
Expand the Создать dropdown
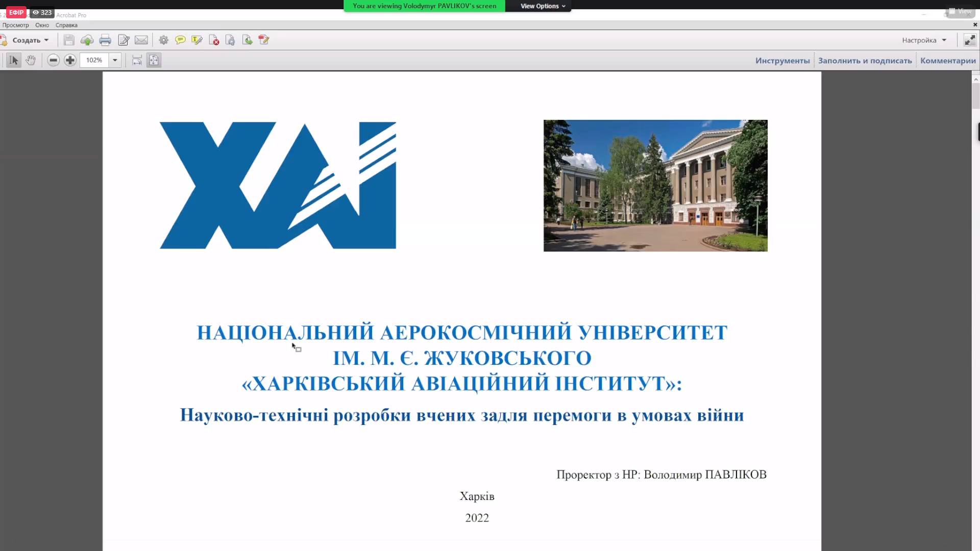pyautogui.click(x=30, y=40)
